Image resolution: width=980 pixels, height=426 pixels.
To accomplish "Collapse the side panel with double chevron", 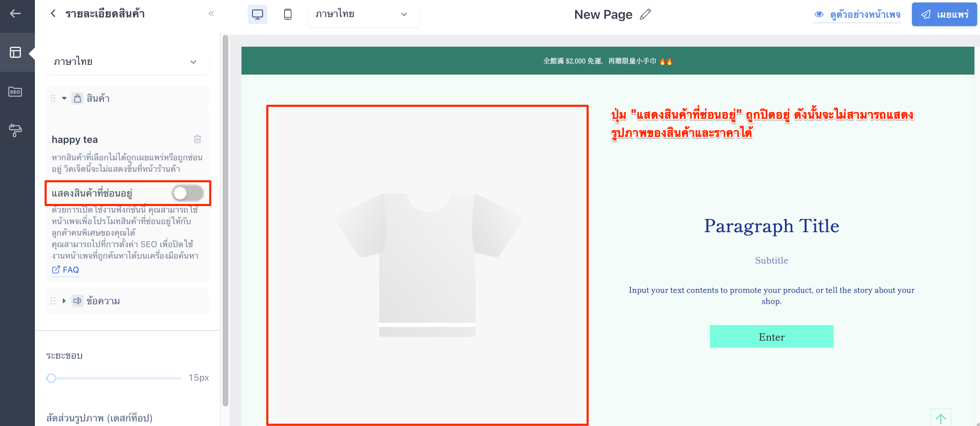I will (x=211, y=14).
